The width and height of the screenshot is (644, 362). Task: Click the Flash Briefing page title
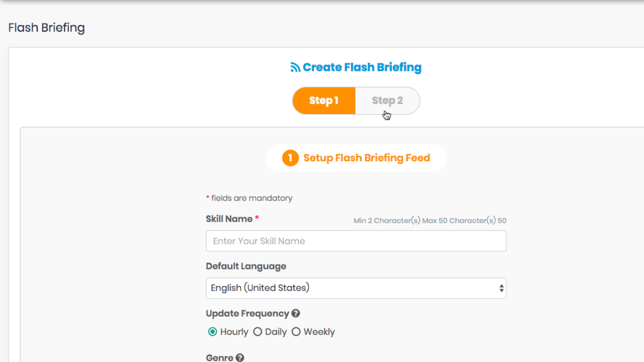(x=46, y=28)
